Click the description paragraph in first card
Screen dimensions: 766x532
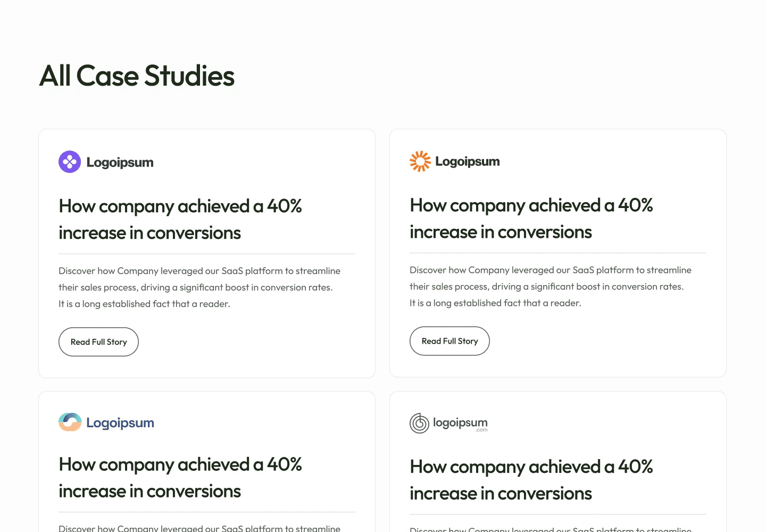pyautogui.click(x=199, y=287)
